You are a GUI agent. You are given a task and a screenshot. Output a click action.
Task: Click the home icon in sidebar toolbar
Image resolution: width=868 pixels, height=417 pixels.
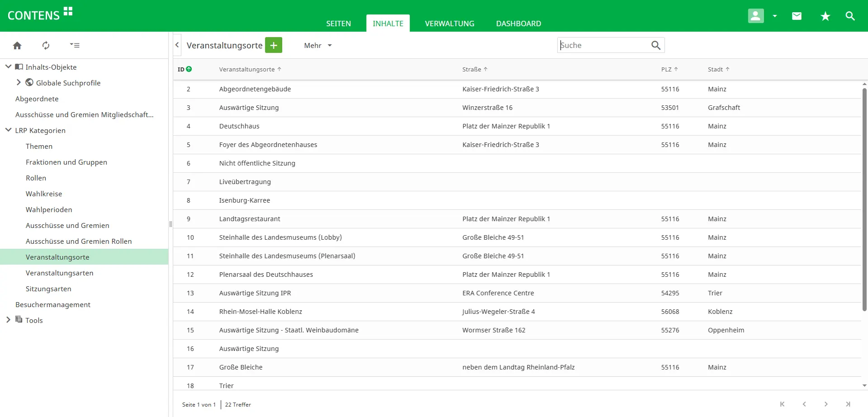(17, 45)
